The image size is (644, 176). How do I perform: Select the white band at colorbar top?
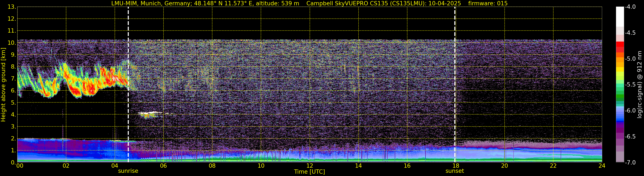coord(620,16)
